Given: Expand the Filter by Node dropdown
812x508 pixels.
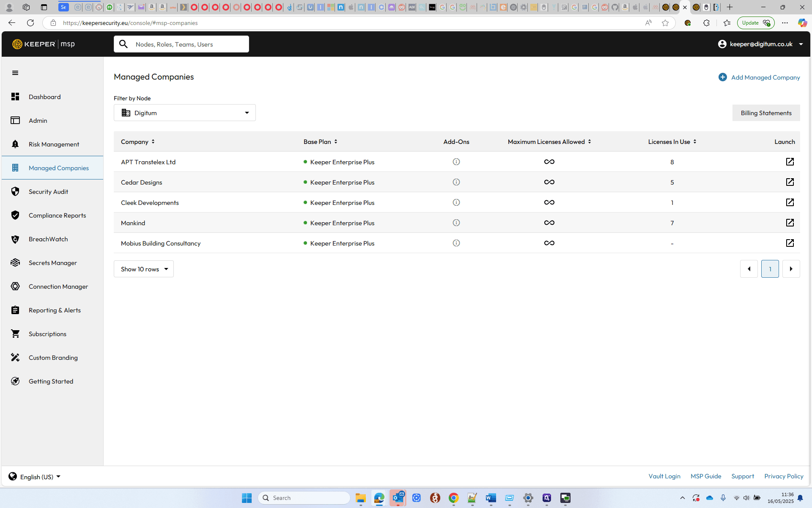Looking at the screenshot, I should coord(185,113).
